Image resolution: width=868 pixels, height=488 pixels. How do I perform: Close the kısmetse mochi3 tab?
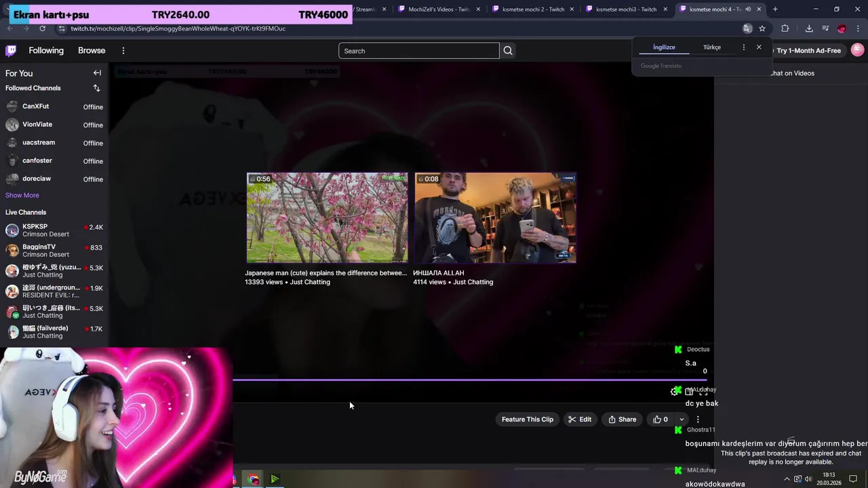click(x=665, y=9)
